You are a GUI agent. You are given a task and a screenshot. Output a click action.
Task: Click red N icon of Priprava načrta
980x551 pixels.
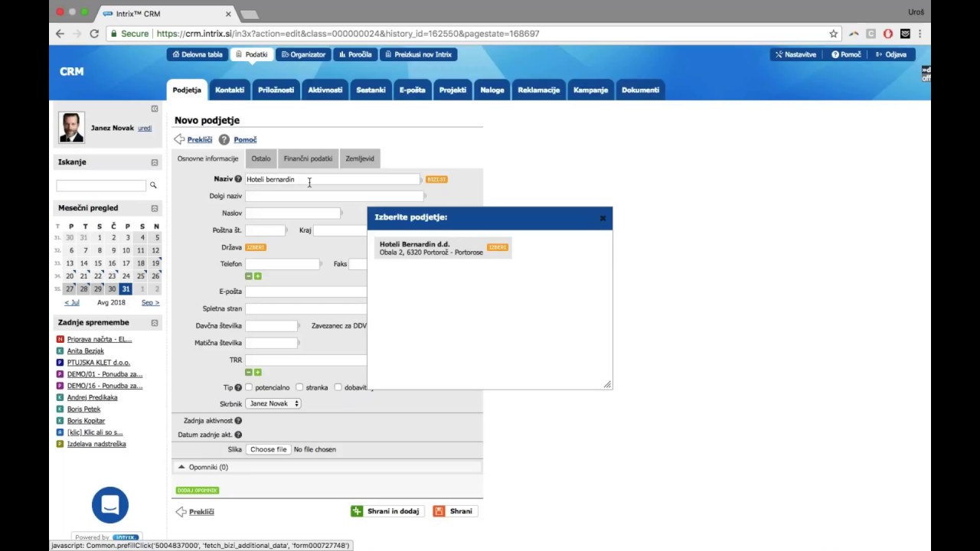click(x=60, y=339)
